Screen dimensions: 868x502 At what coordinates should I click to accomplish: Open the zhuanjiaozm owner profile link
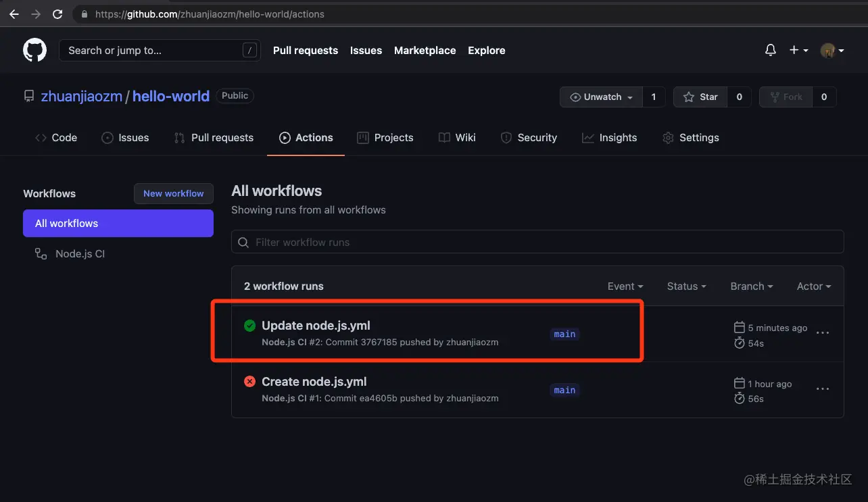[x=82, y=97]
